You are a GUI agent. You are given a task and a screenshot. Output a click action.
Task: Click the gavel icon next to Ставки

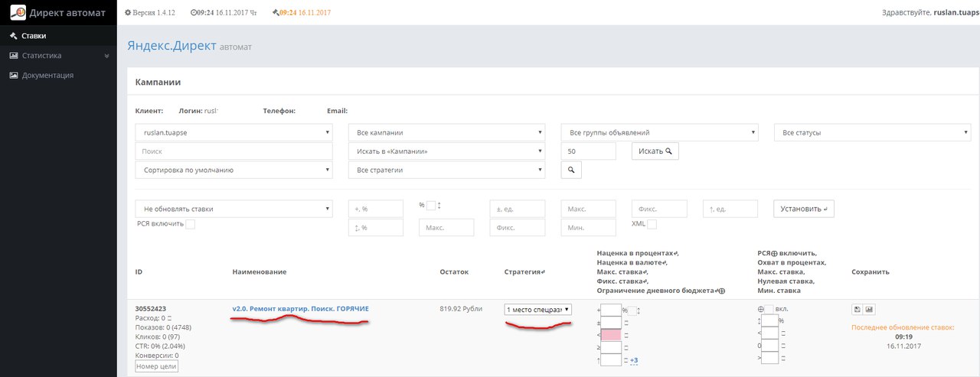coord(14,36)
